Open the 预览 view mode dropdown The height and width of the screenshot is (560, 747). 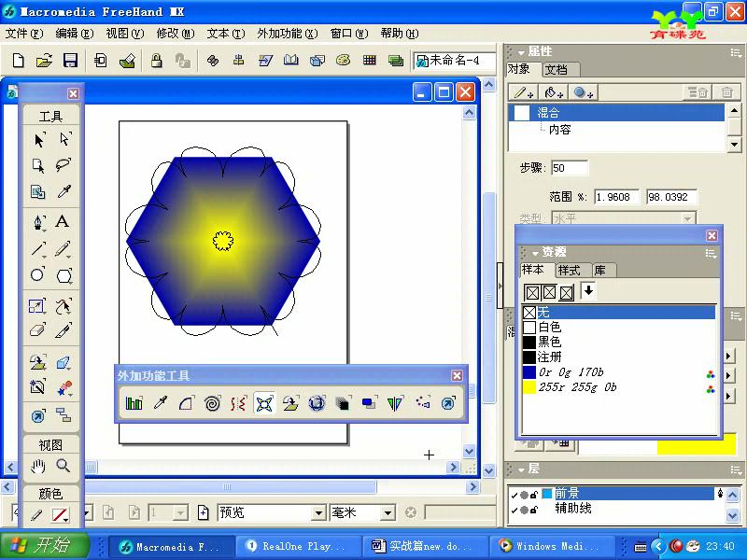pos(318,512)
